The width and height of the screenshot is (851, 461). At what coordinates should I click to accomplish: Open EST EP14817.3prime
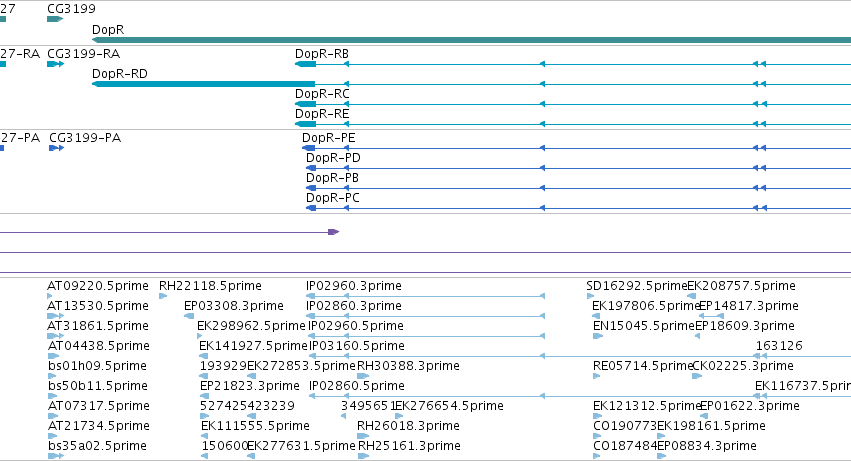pos(749,306)
